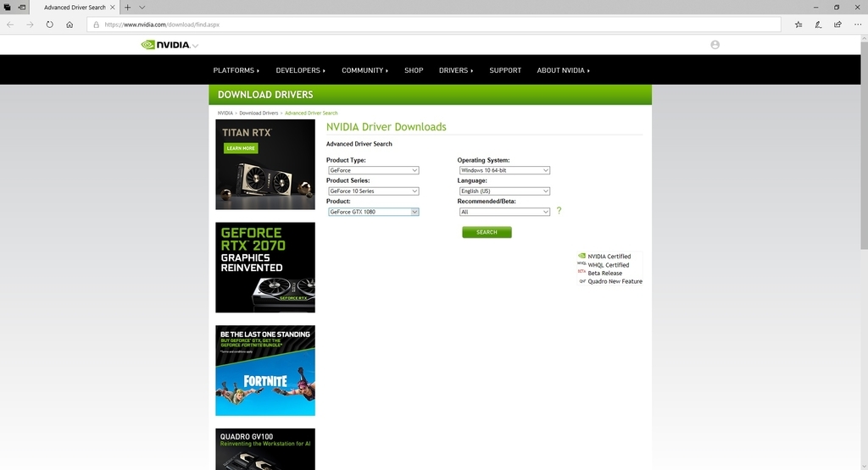Open the user account icon

pyautogui.click(x=715, y=45)
